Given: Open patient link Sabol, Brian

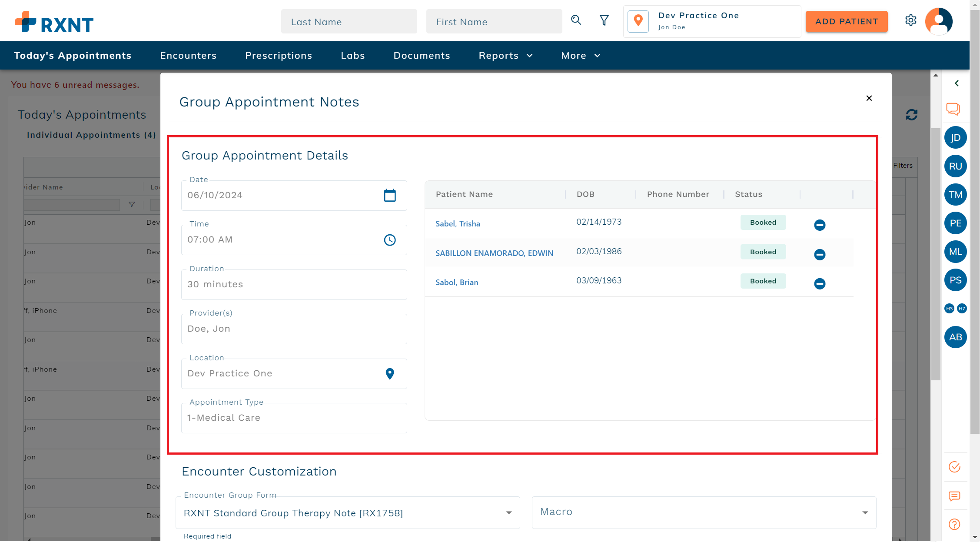Looking at the screenshot, I should click(x=457, y=283).
